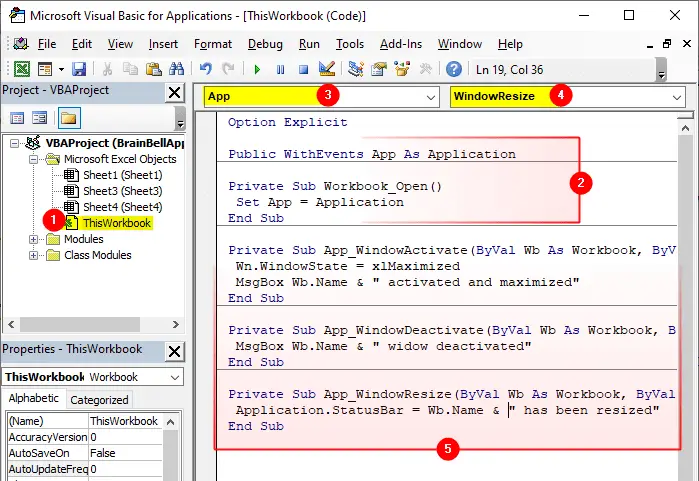
Task: Click the Find binoculars icon
Action: click(177, 69)
